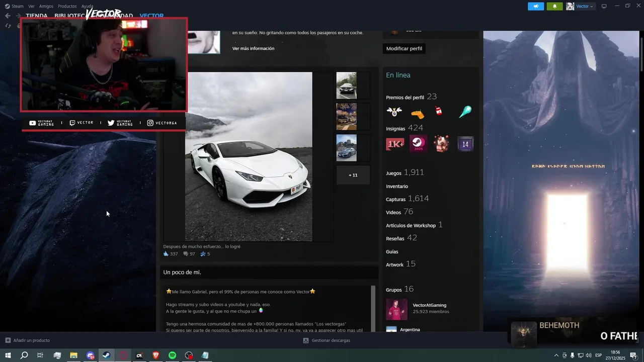Open Brave browser from taskbar
The width and height of the screenshot is (644, 362).
pyautogui.click(x=155, y=355)
